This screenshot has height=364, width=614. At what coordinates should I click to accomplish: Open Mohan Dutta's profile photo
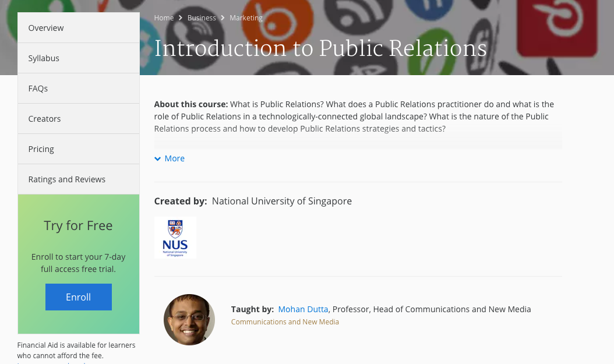coord(189,319)
